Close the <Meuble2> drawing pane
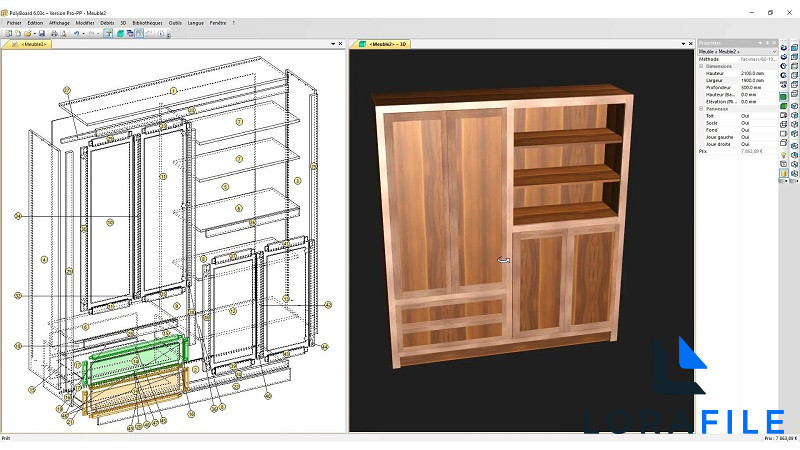The height and width of the screenshot is (450, 800). coord(341,44)
